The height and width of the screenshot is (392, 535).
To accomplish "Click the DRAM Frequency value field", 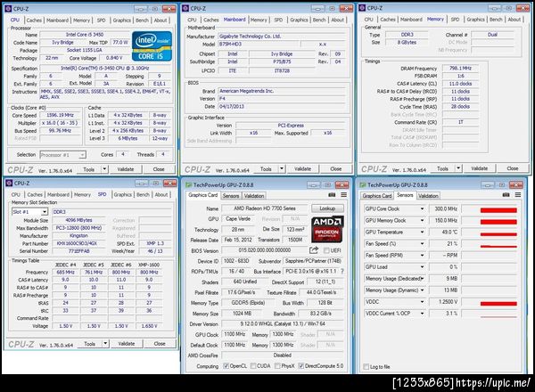I will click(x=460, y=69).
